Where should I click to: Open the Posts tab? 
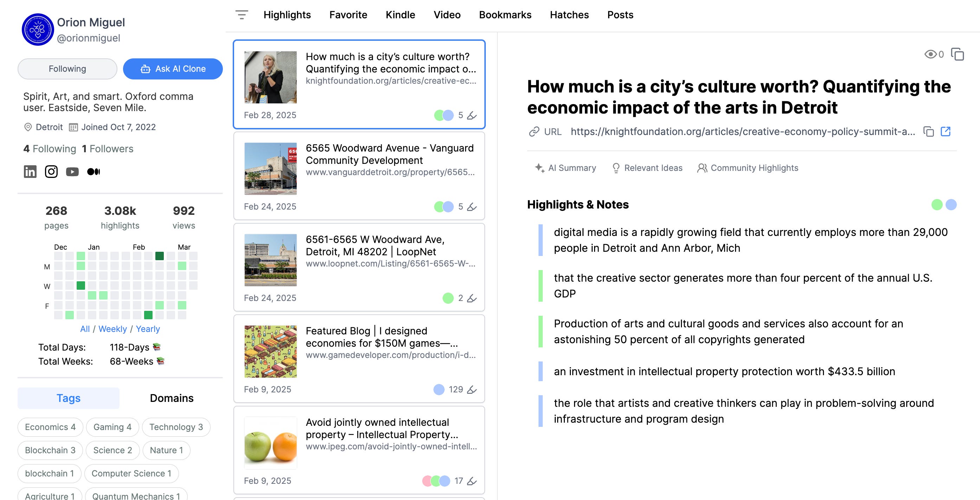click(620, 15)
